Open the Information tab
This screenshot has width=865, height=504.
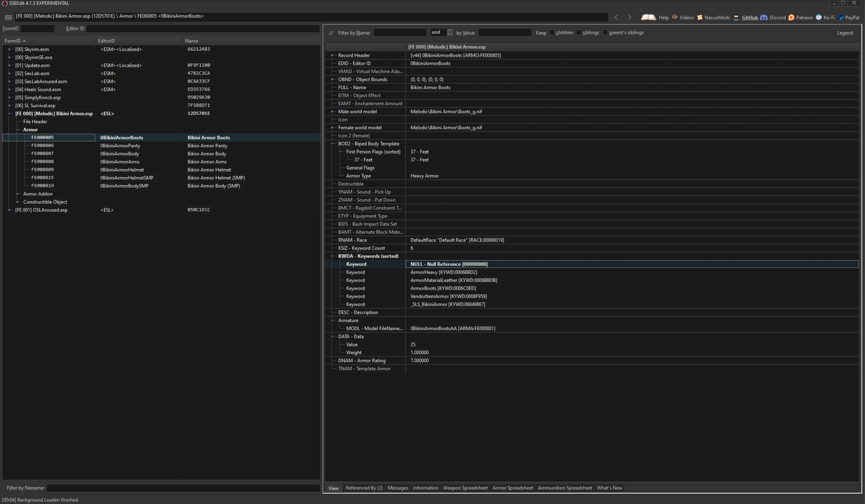coord(425,488)
